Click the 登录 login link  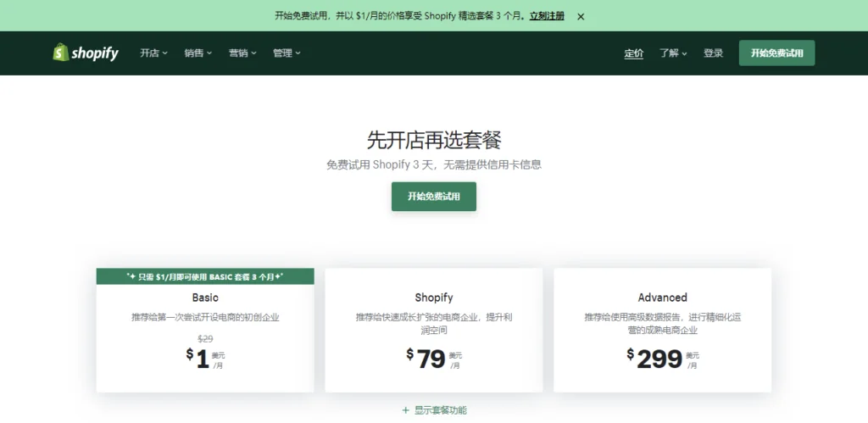pyautogui.click(x=713, y=53)
